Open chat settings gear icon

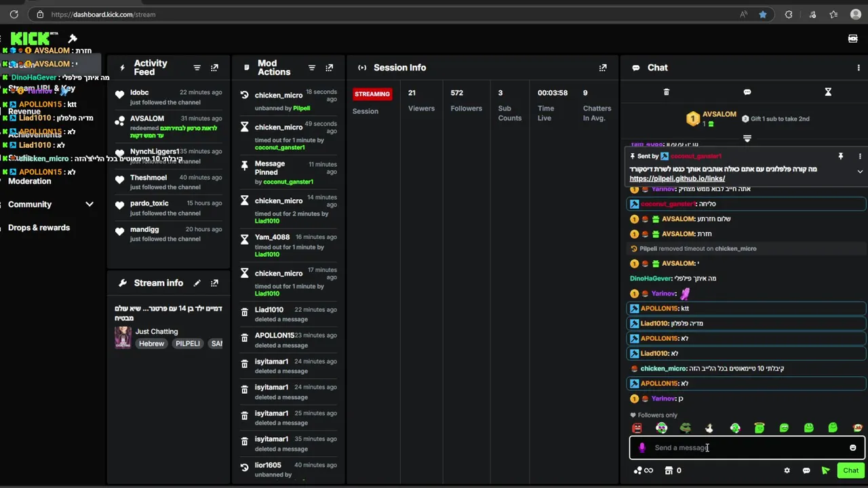tap(787, 470)
